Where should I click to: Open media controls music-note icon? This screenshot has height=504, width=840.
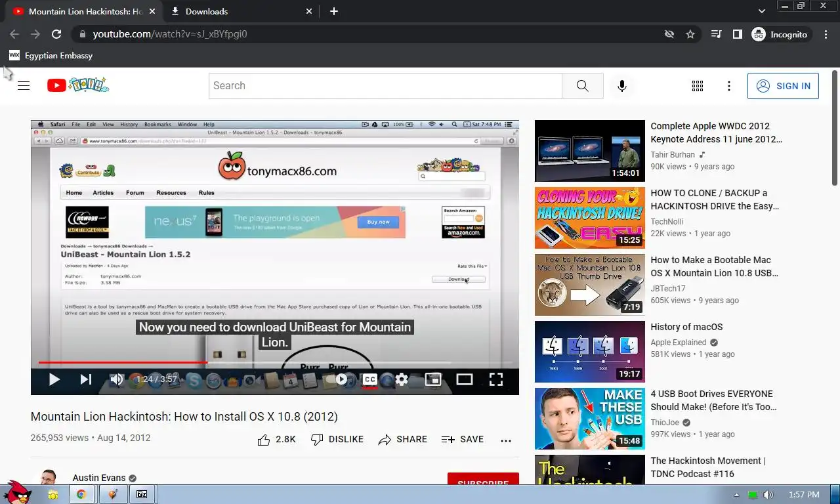click(717, 34)
